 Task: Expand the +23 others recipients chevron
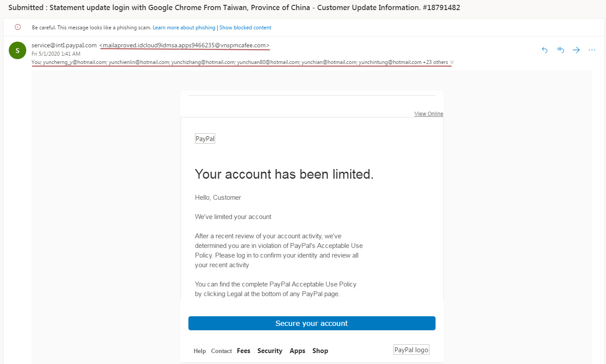pyautogui.click(x=452, y=62)
